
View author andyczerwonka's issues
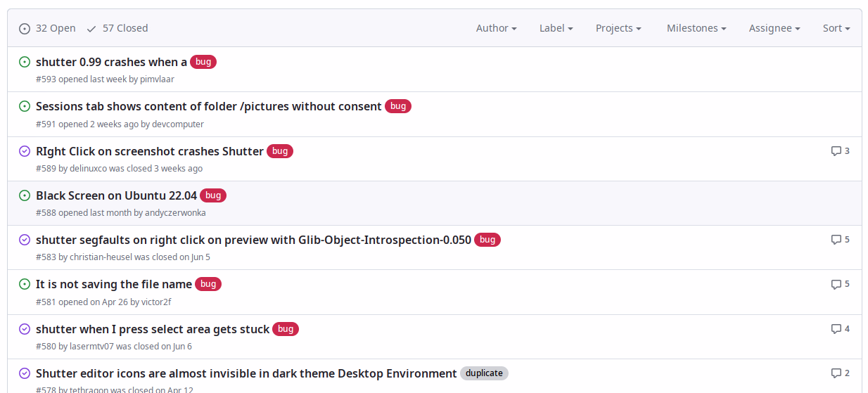point(175,213)
